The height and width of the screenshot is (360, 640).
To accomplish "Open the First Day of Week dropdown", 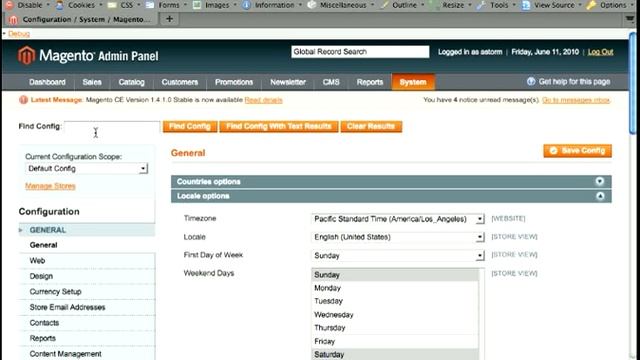I will pyautogui.click(x=398, y=256).
